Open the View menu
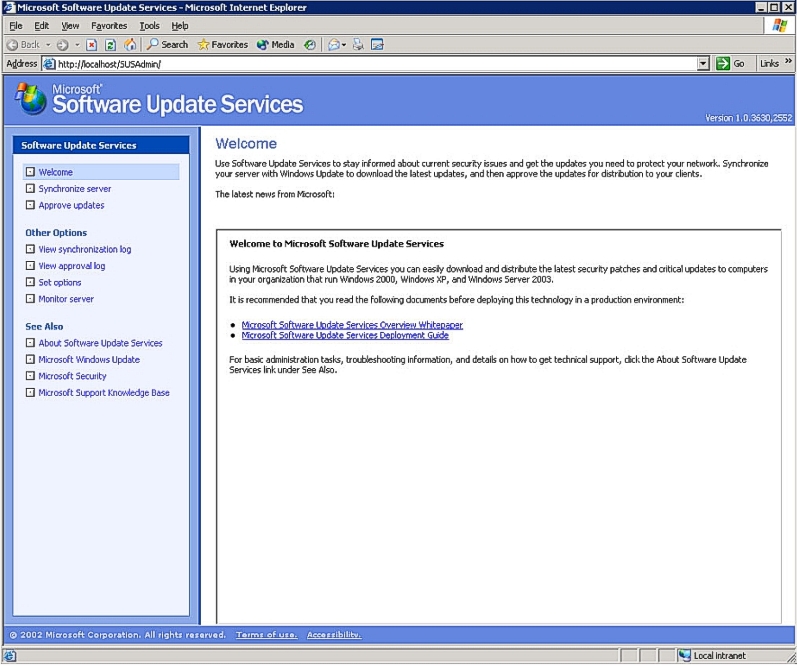 click(x=70, y=25)
